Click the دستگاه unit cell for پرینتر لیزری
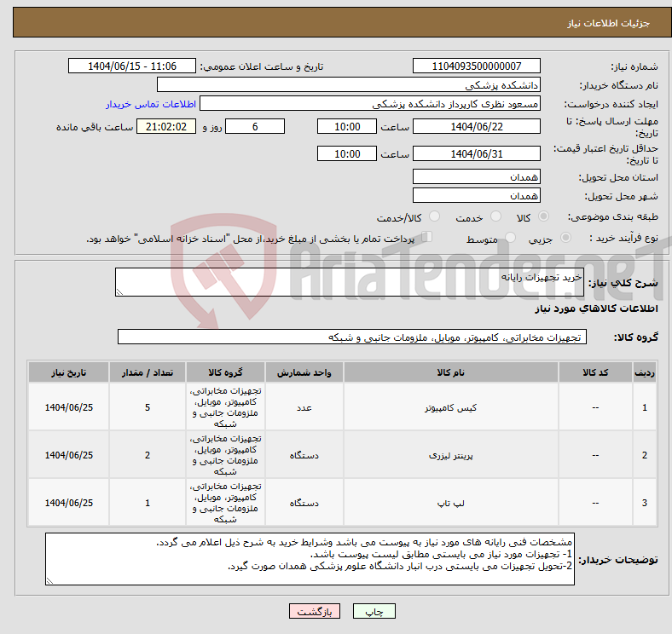 pyautogui.click(x=304, y=455)
